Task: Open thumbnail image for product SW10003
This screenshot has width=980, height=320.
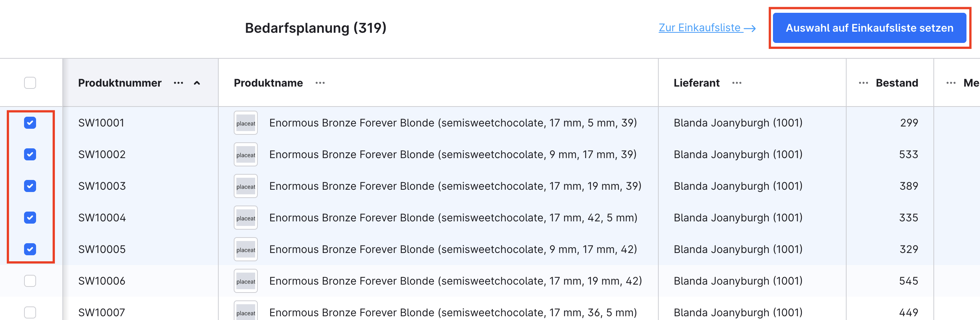Action: pos(246,186)
